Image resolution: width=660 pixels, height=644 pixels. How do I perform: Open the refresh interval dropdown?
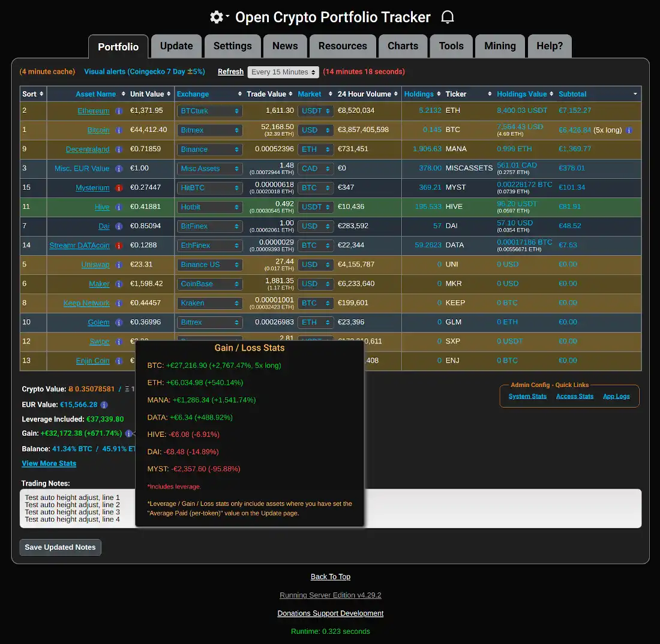tap(283, 72)
